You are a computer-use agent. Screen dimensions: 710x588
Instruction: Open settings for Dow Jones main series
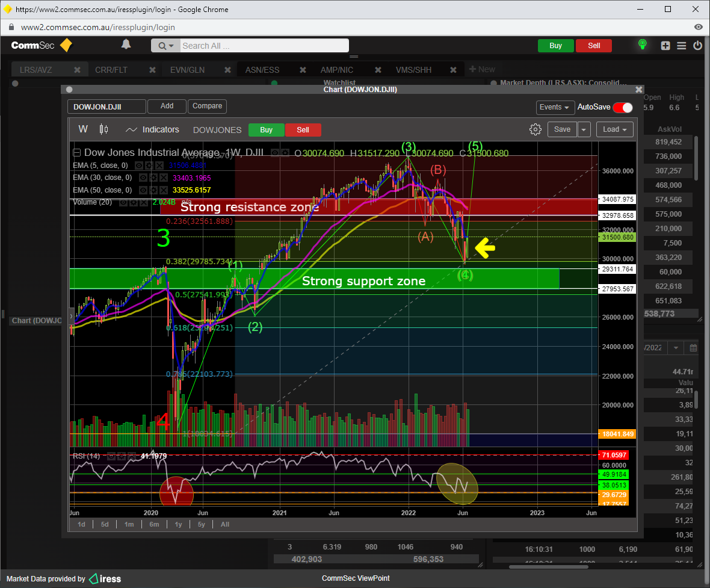click(285, 153)
